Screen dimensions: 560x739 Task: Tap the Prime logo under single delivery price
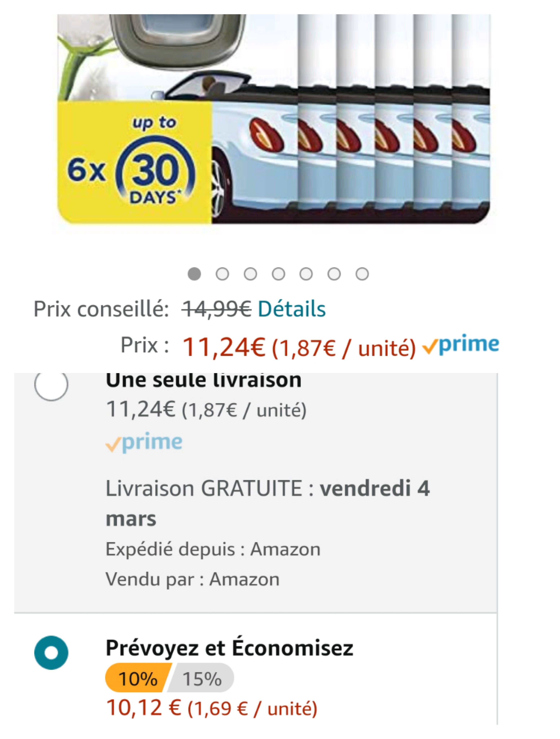(144, 443)
